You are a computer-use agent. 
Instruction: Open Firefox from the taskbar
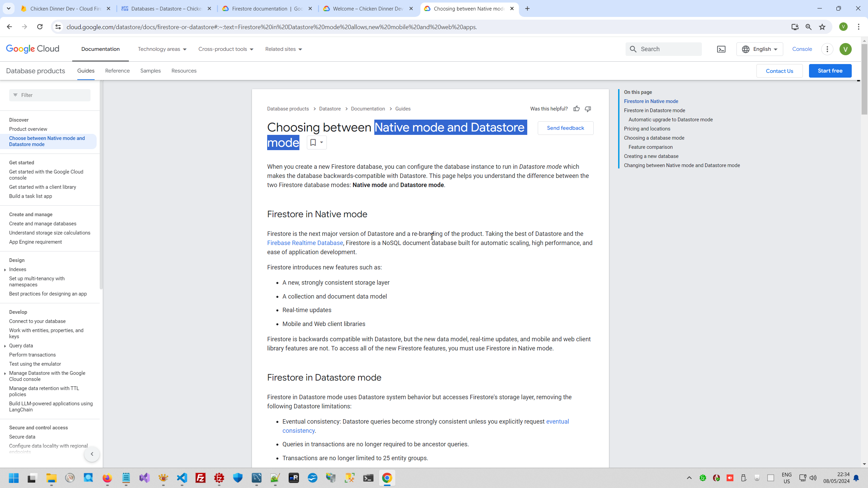coord(107,478)
